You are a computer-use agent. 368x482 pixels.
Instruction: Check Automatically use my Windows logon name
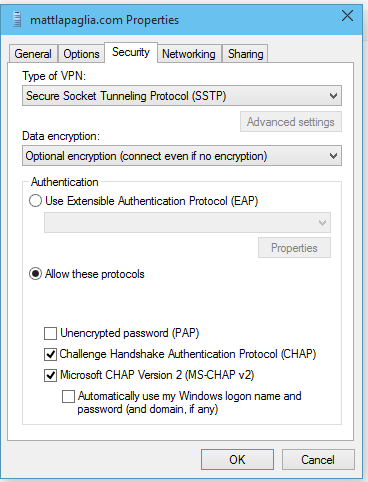(x=68, y=397)
